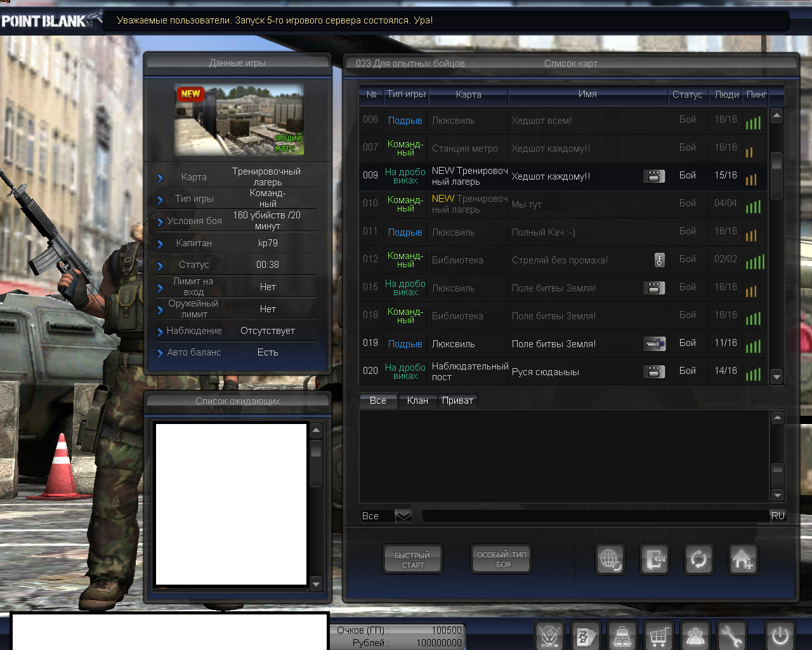Click the enter room IN icon
Screen dimensions: 812x650
[654, 560]
